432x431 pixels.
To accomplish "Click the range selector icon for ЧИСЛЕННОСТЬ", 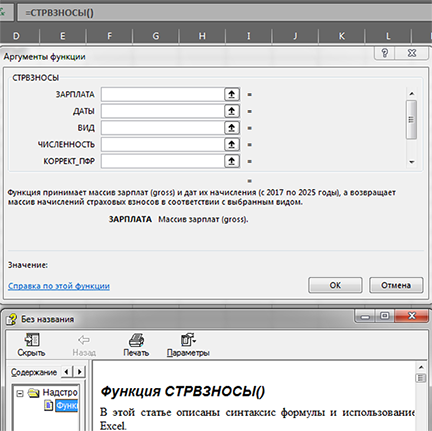I will click(x=232, y=144).
